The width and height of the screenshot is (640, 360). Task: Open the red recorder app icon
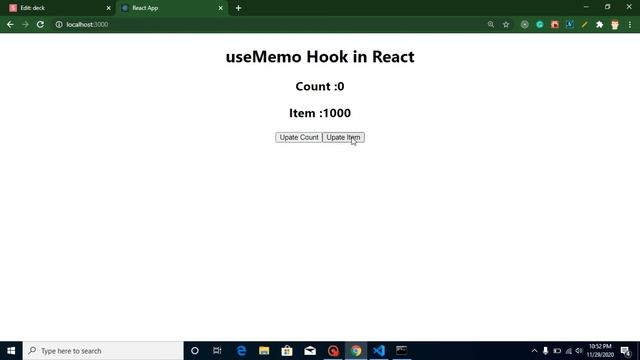tap(333, 351)
